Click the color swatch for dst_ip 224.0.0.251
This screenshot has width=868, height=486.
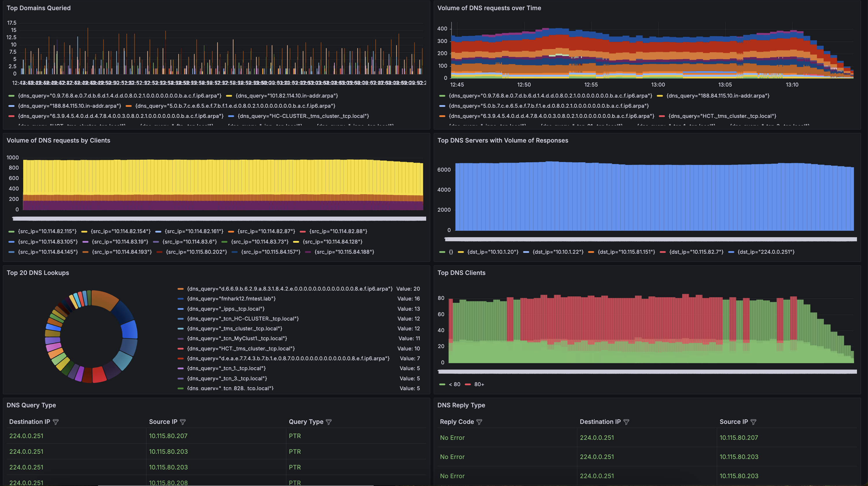[731, 252]
